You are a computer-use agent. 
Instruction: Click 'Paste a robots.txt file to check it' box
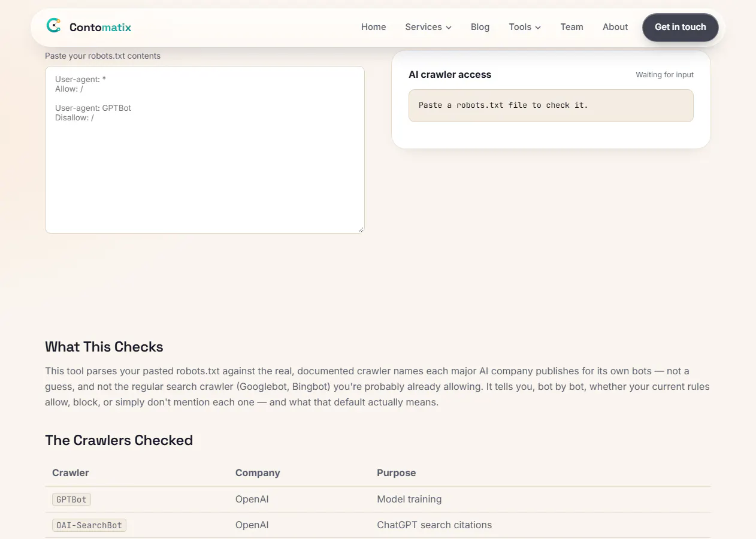(551, 105)
